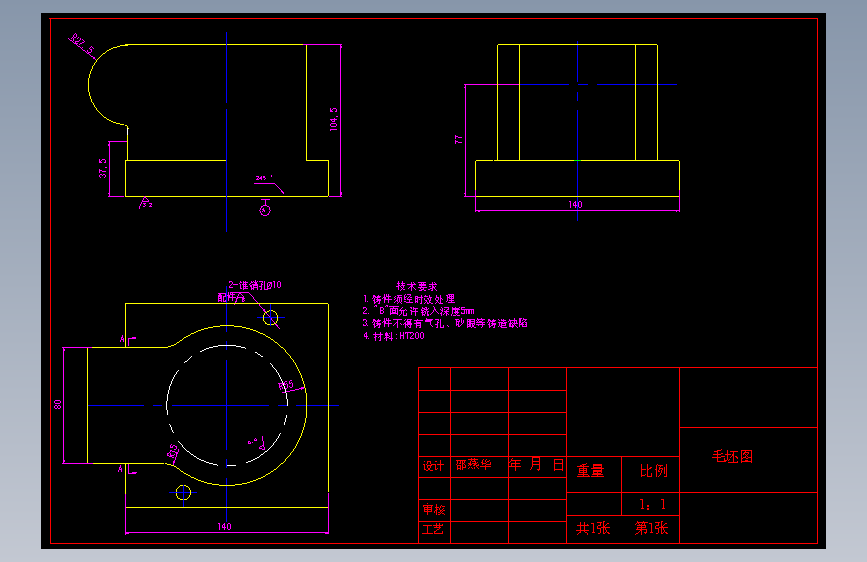Click the lower-left taper pin hole circle
Screen dimensions: 867x562
(x=183, y=492)
